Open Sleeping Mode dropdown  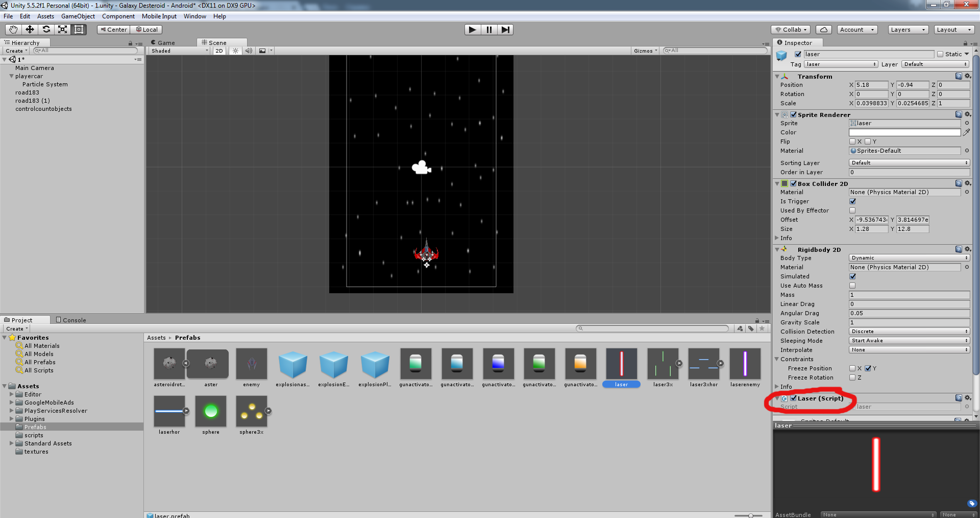909,341
